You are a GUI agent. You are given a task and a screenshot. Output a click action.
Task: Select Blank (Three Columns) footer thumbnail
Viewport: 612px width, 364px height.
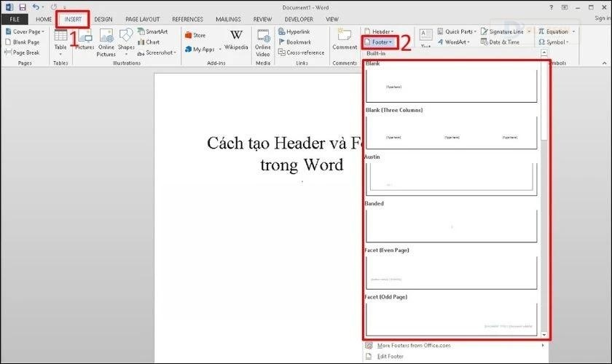(452, 132)
